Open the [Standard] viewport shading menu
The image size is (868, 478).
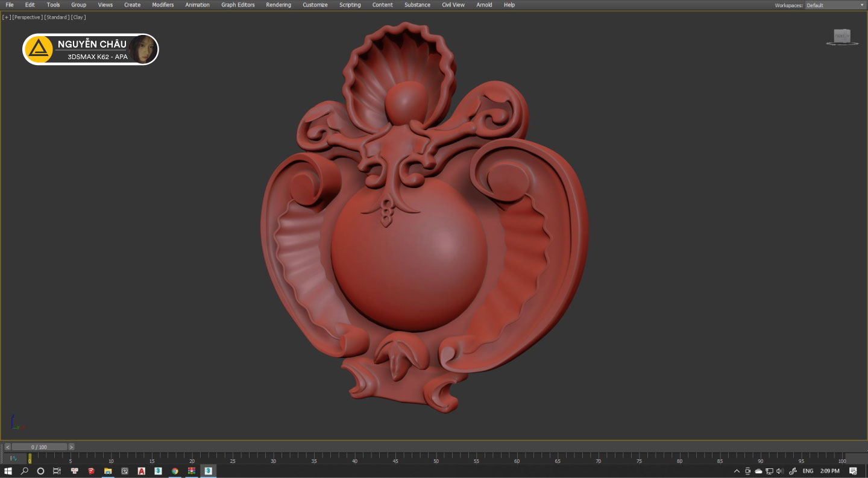57,17
